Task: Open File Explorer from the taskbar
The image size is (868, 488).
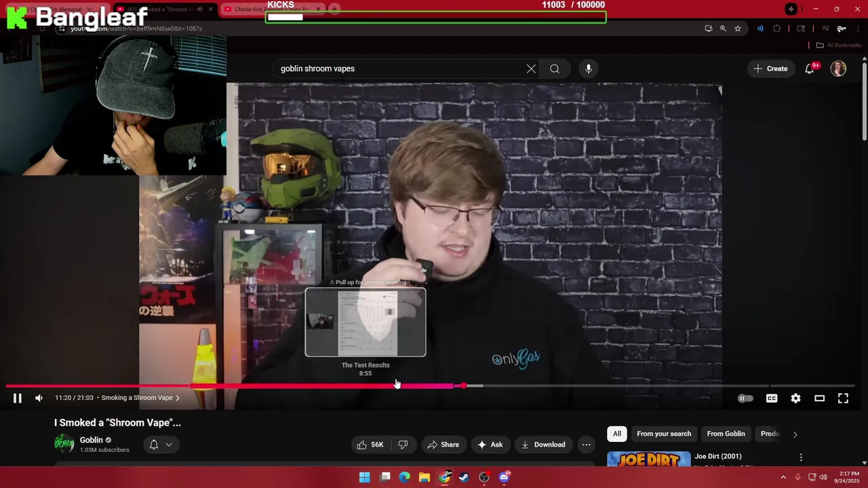Action: [425, 477]
